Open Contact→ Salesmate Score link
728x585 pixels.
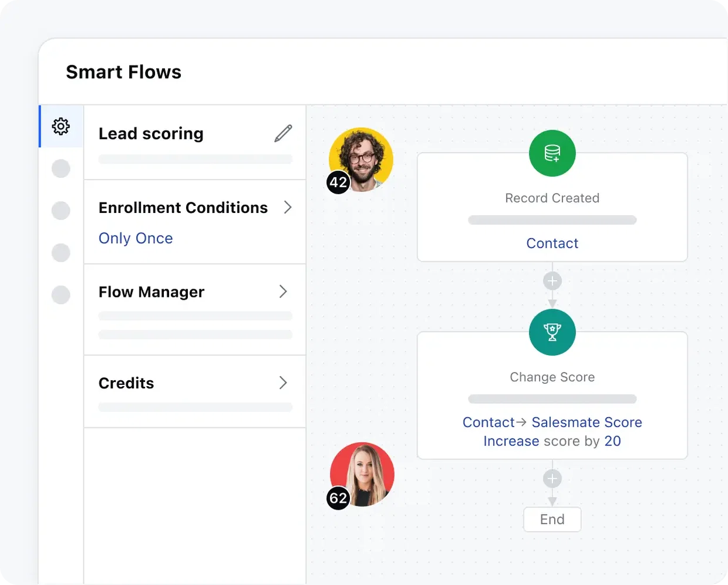pyautogui.click(x=552, y=422)
